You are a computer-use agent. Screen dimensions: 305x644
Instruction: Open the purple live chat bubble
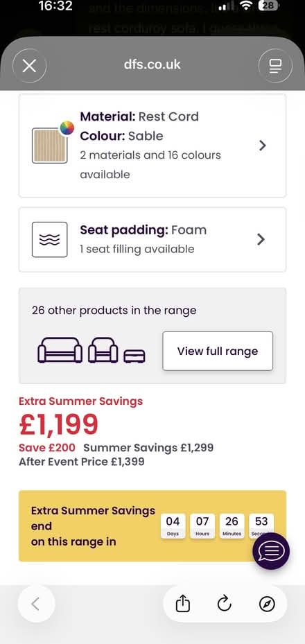[x=271, y=551]
